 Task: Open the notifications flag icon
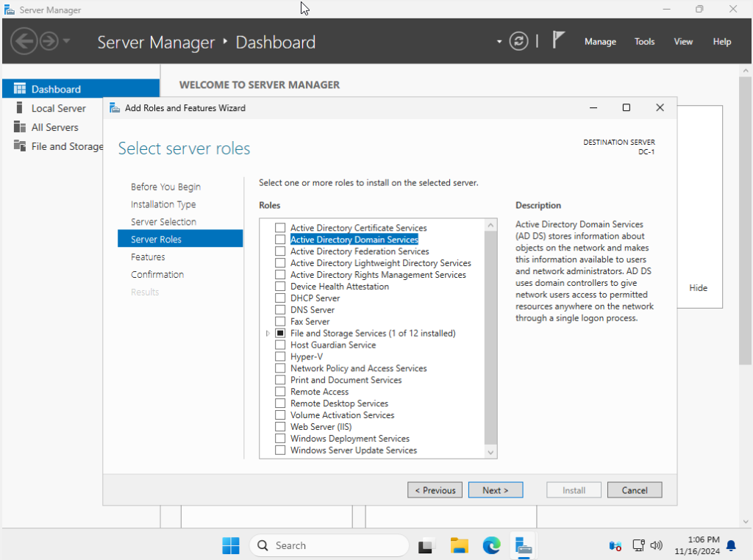click(x=557, y=40)
